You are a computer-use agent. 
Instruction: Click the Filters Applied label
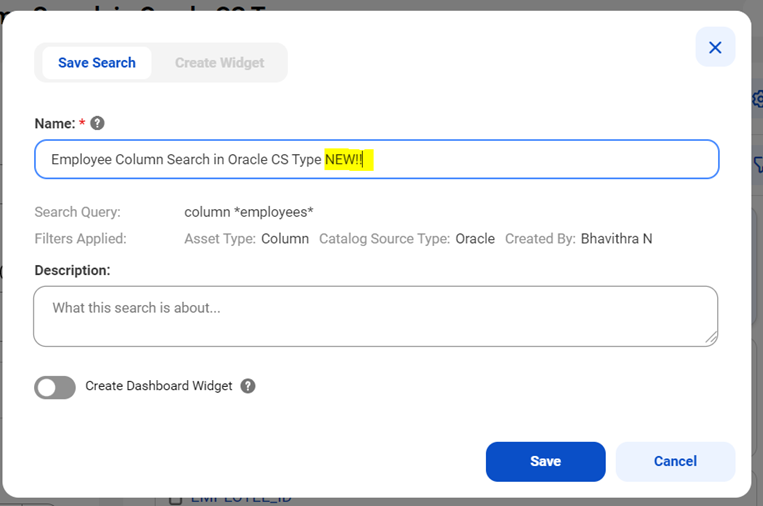point(80,239)
